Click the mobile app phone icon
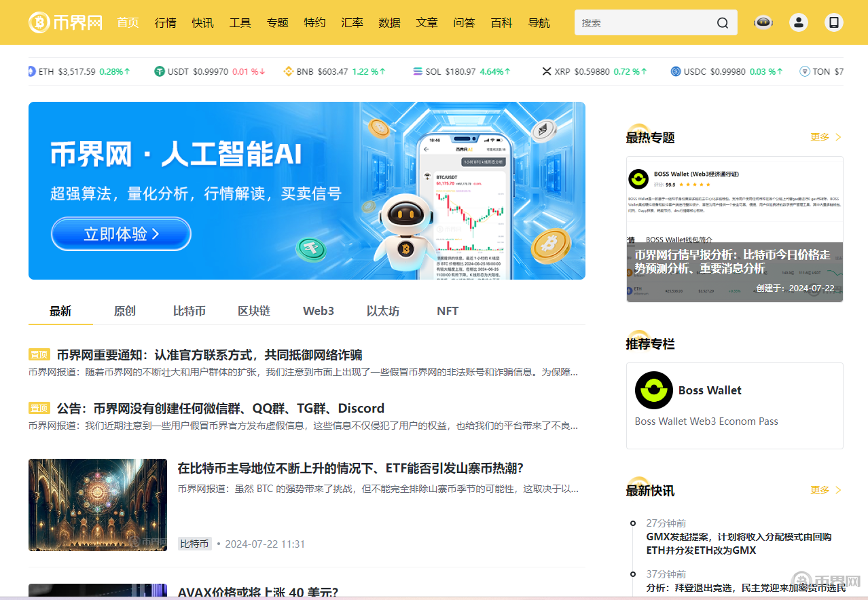Screen dimensions: 868x600 [x=834, y=22]
